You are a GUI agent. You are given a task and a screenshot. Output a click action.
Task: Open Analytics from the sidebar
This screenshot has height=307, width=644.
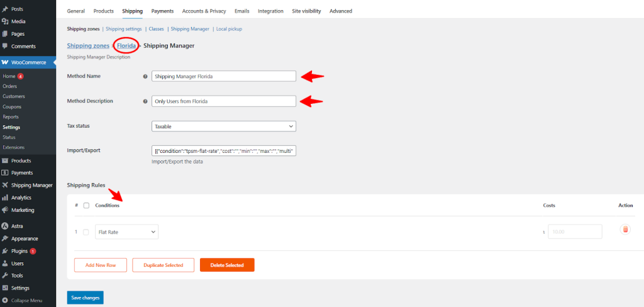coord(21,198)
